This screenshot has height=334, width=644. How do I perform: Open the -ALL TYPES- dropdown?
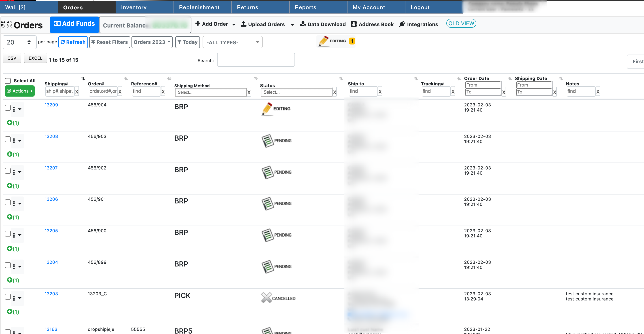[x=232, y=42]
